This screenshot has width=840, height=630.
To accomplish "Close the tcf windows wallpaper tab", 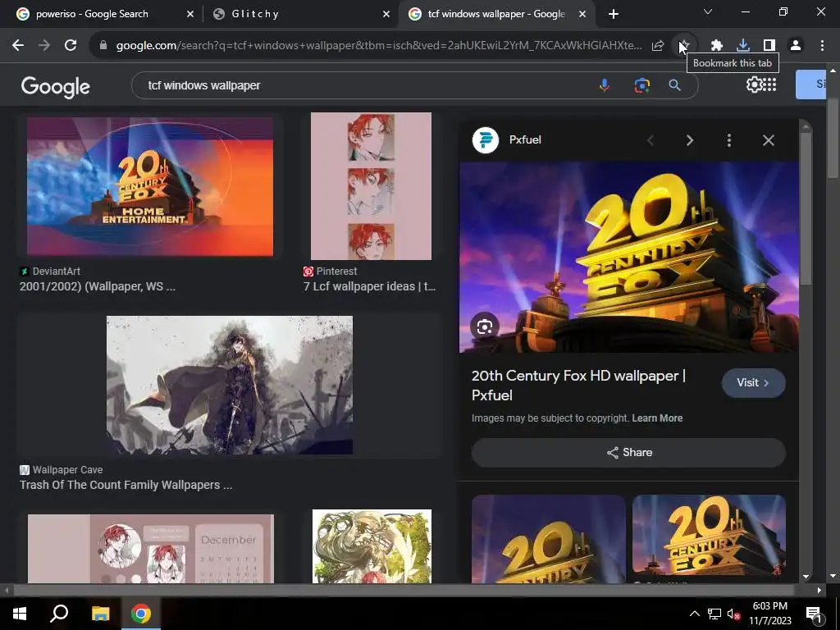I will (x=582, y=15).
